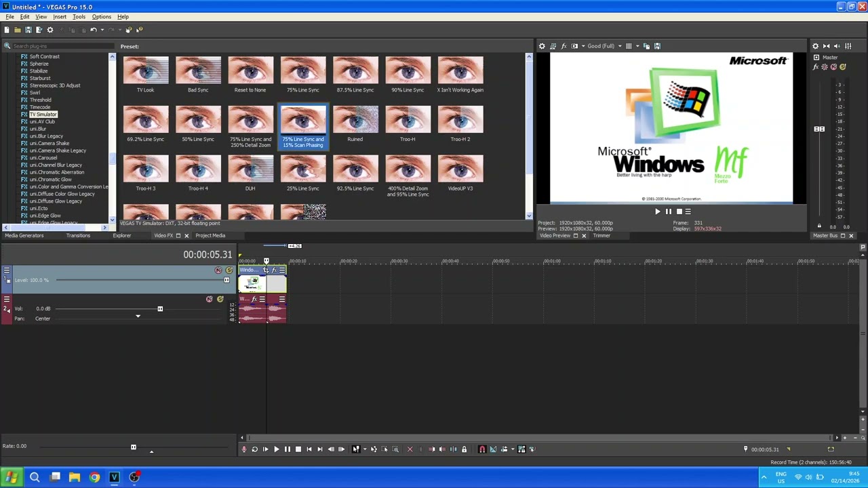Click the Open project folder icon
This screenshot has height=488, width=868.
point(17,30)
